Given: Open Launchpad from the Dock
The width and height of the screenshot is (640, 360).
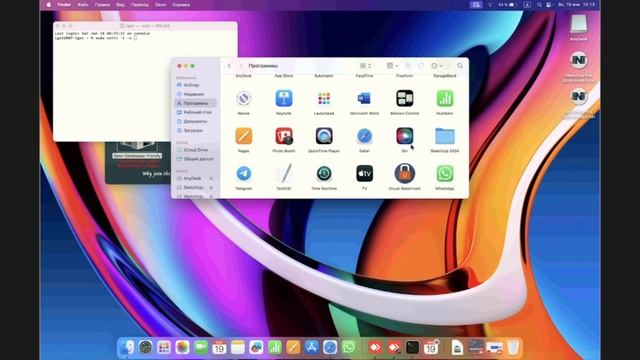Looking at the screenshot, I should pos(164,348).
